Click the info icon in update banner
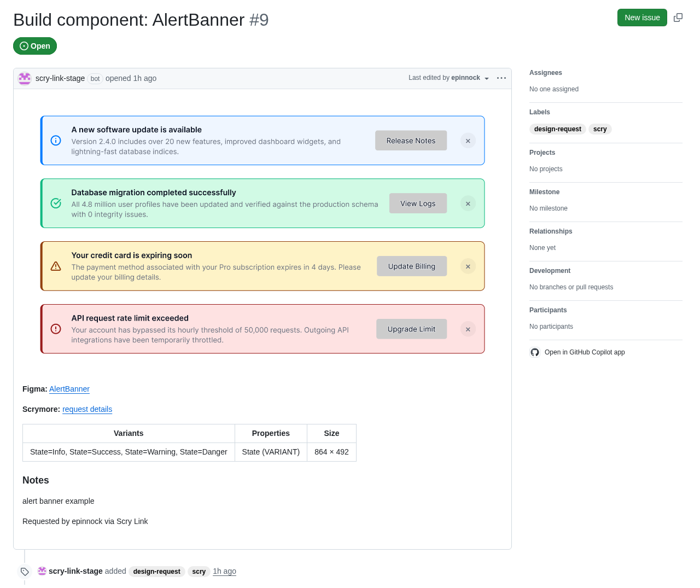700x588 pixels. 56,141
